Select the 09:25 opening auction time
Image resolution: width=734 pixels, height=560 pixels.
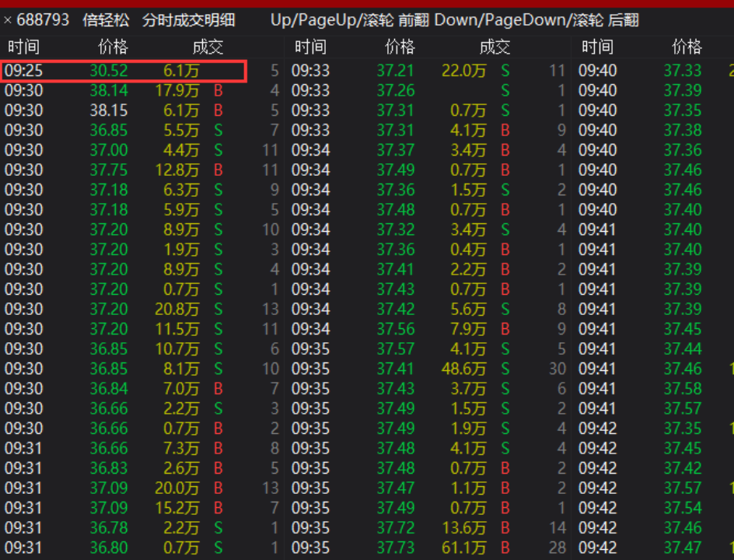23,71
